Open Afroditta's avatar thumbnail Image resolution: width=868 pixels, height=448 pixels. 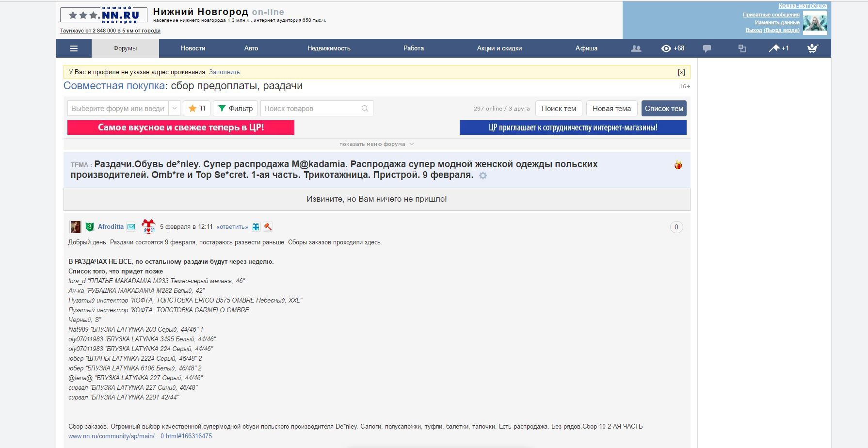click(x=75, y=226)
